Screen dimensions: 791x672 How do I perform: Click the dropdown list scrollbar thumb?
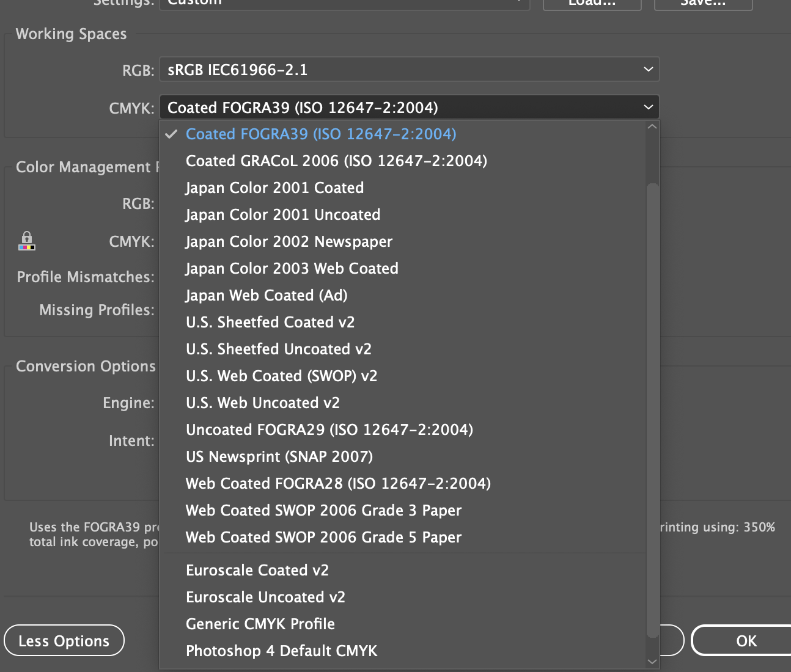coord(652,410)
